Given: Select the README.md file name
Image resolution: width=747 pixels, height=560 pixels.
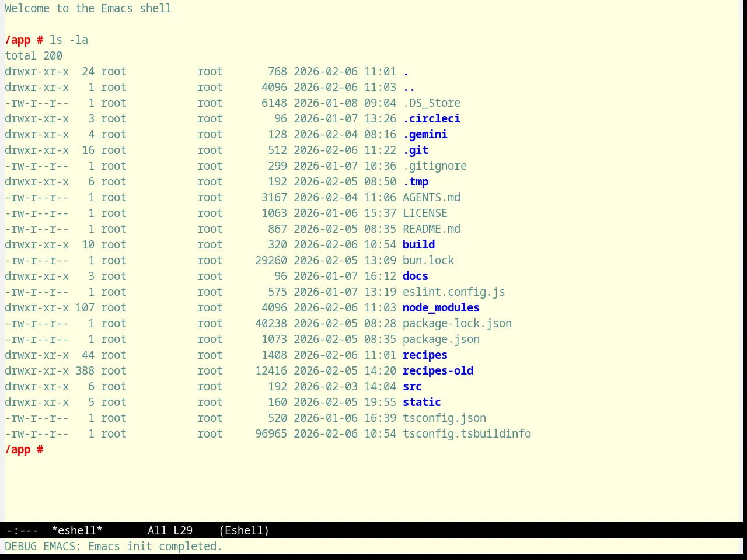Looking at the screenshot, I should point(431,229).
